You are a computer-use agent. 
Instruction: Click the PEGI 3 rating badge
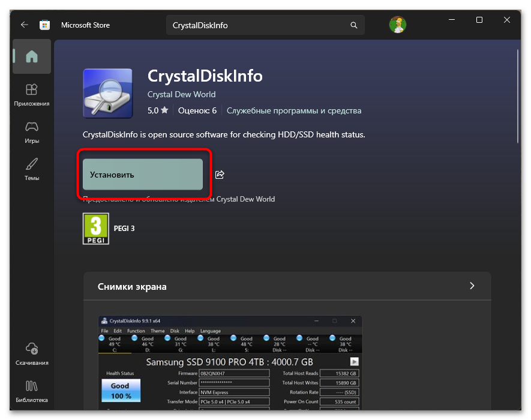(x=96, y=229)
